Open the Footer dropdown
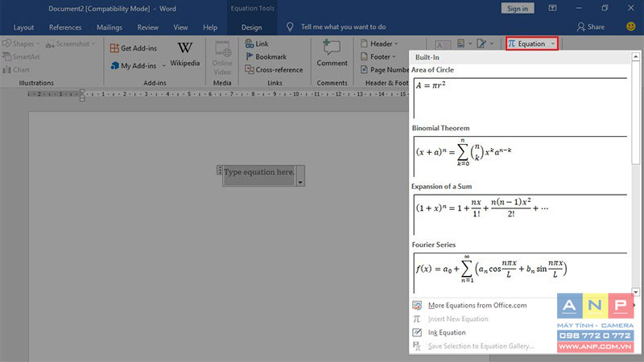 [x=378, y=56]
